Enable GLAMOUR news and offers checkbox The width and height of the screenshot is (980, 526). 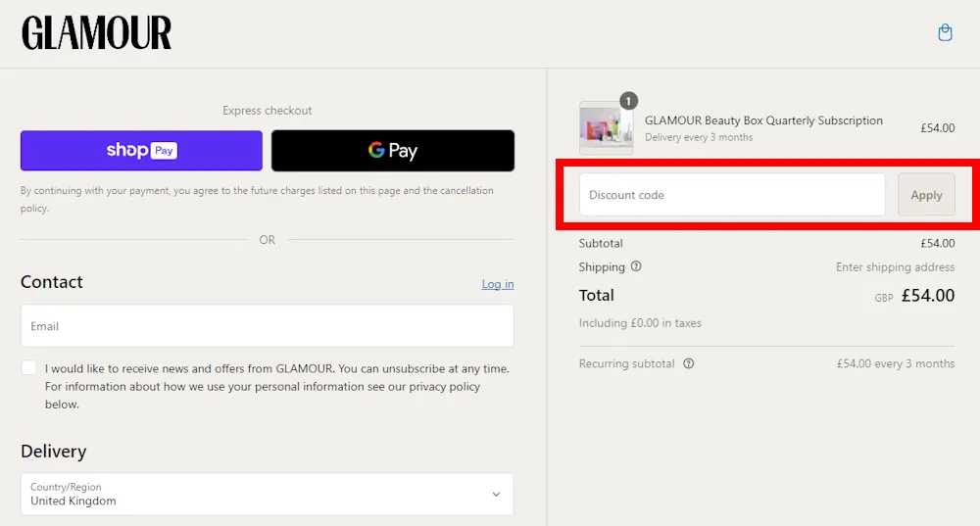coord(28,367)
